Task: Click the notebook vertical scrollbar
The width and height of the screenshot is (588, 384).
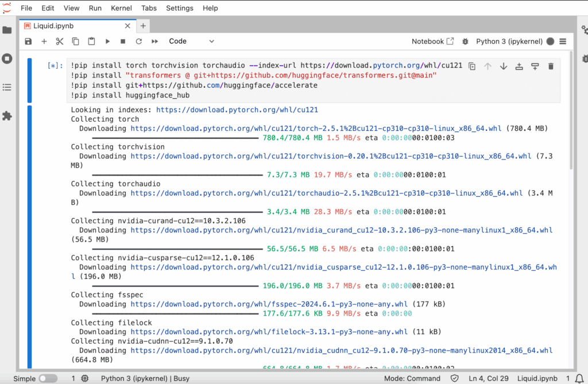Action: (571, 111)
